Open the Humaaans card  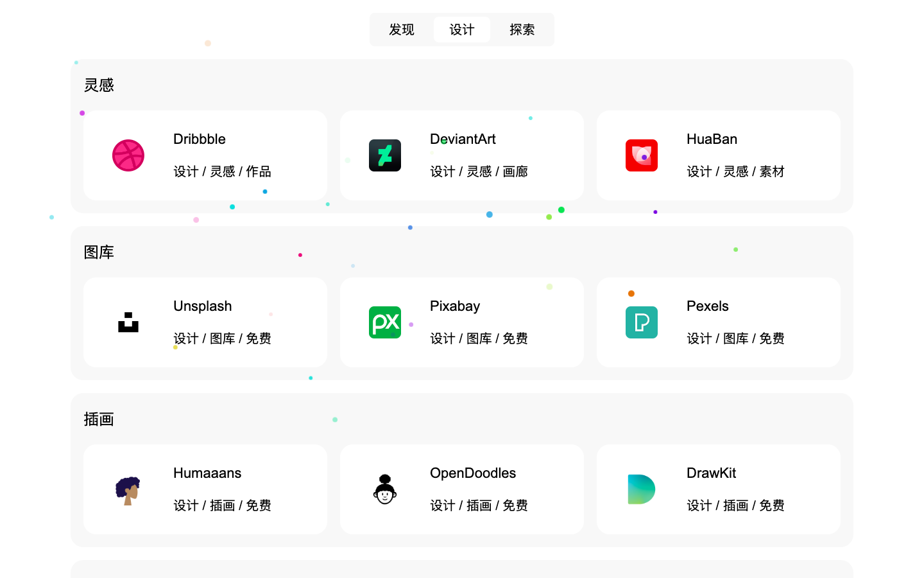(x=205, y=489)
